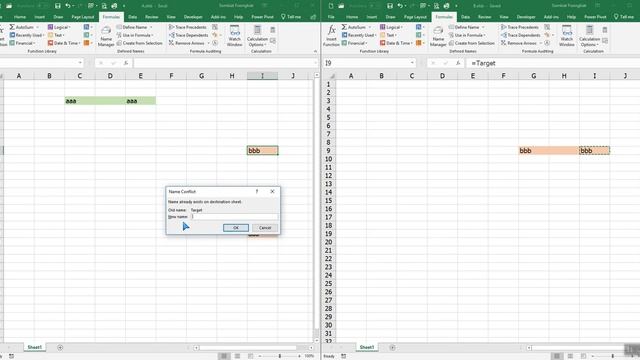Expand Logical functions in the left window
Viewport: 640px width, 360px height.
pos(59,27)
